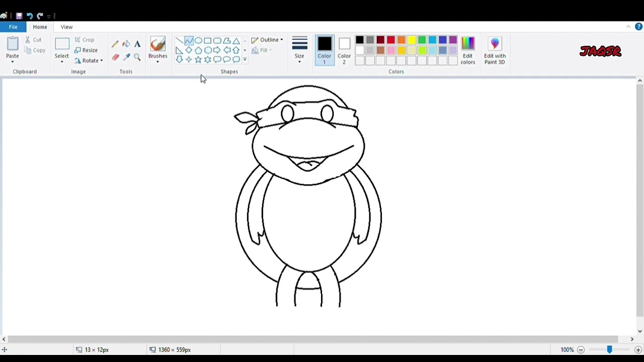Open the Help question mark icon
The width and height of the screenshot is (644, 362).
click(x=638, y=27)
